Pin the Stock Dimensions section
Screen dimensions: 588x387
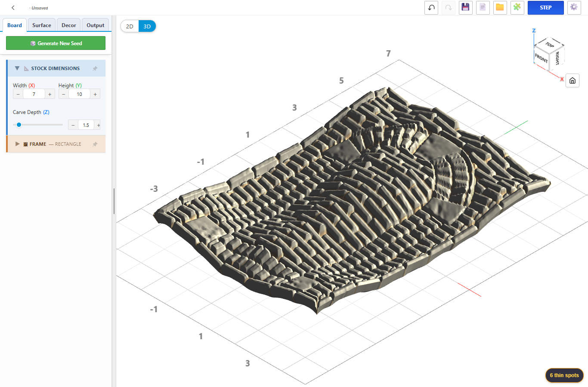coord(95,68)
